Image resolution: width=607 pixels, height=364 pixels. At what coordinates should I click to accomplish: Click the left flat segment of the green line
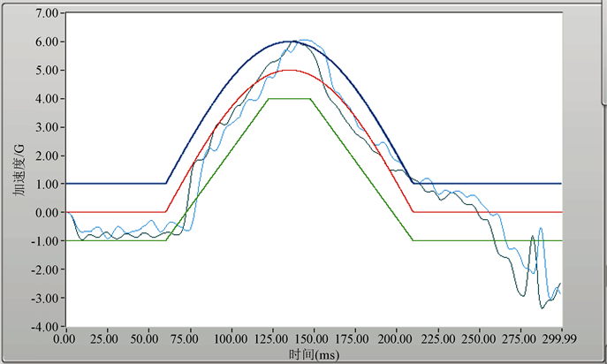pos(115,240)
